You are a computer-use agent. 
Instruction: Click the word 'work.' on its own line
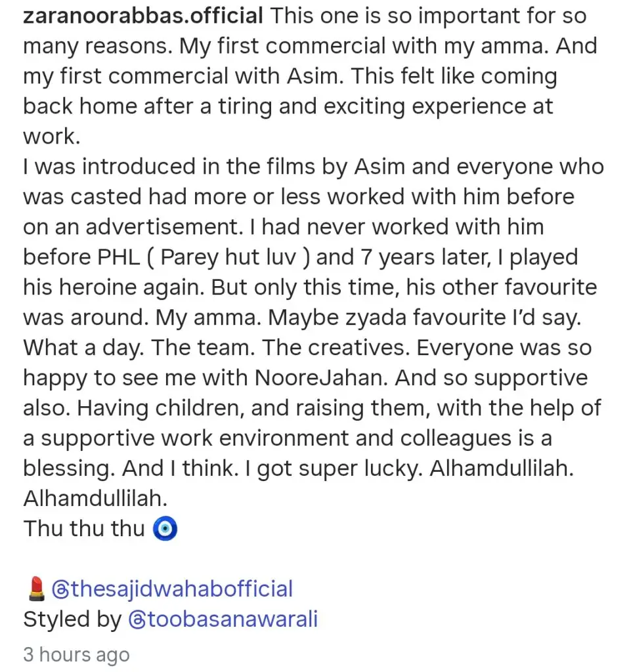[x=51, y=136]
